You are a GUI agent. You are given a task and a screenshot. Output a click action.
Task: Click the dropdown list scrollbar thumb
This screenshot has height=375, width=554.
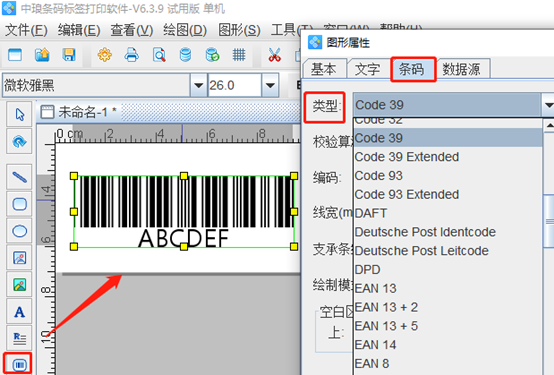point(549,221)
